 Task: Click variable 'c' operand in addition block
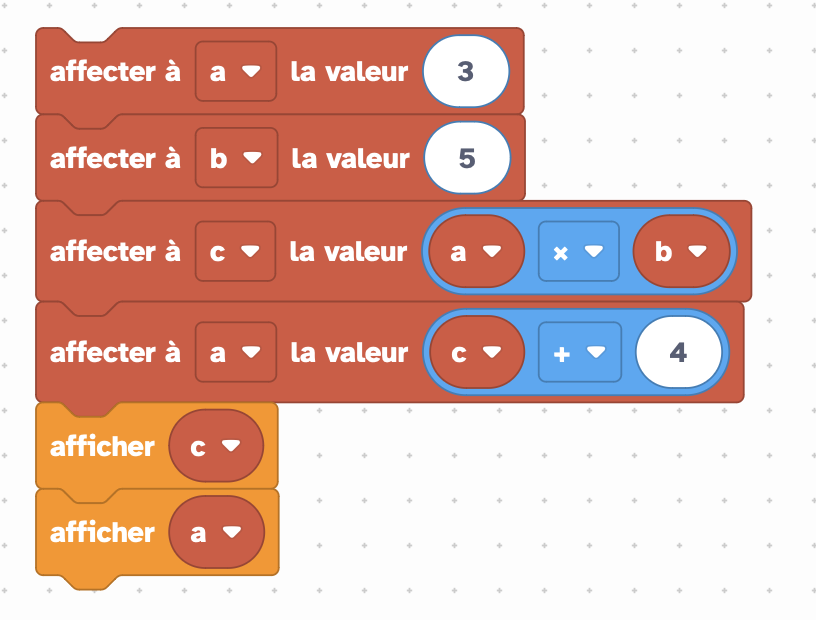[x=477, y=352]
